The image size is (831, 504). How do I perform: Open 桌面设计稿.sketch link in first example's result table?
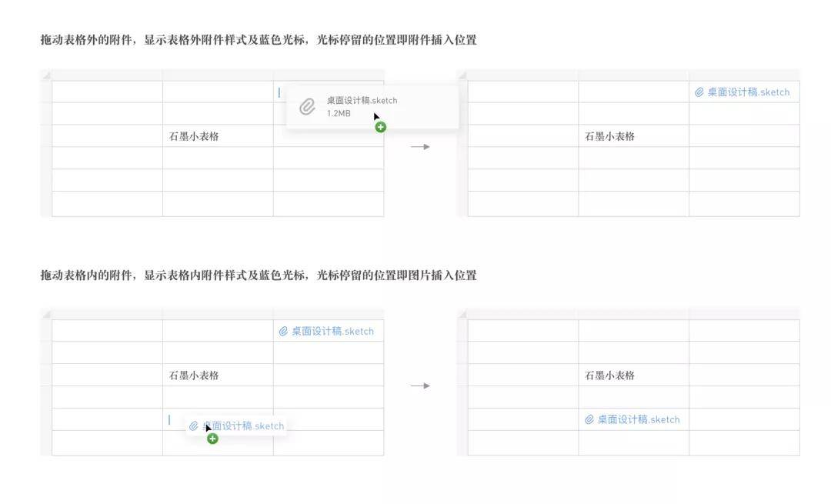749,92
